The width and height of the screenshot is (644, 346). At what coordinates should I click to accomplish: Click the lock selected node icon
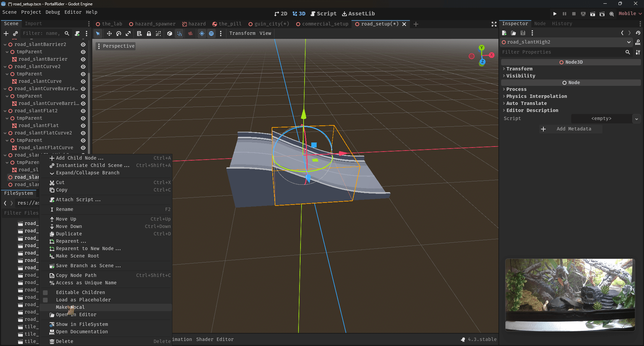click(x=149, y=34)
